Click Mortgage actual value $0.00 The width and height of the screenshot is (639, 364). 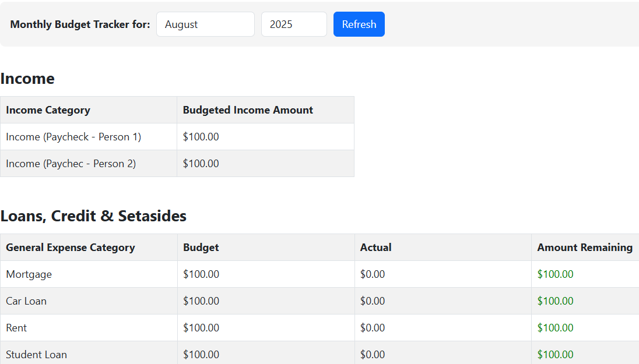click(x=373, y=274)
